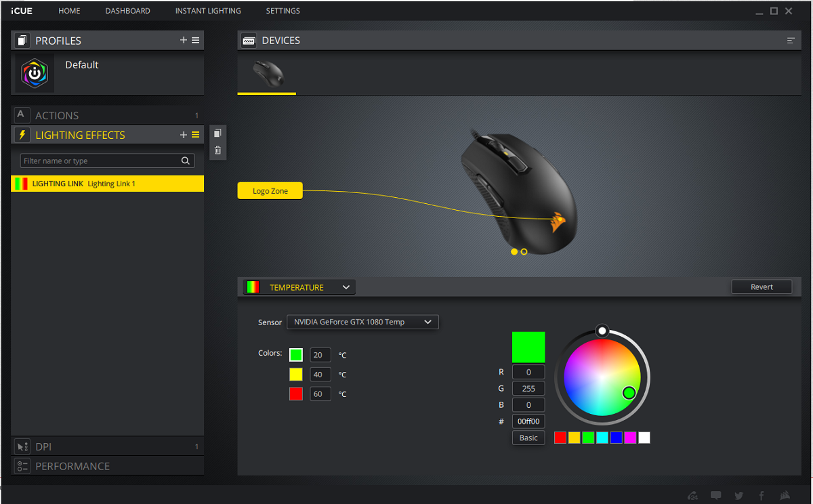Choose the red preset swatch
The width and height of the screenshot is (813, 504).
(560, 438)
